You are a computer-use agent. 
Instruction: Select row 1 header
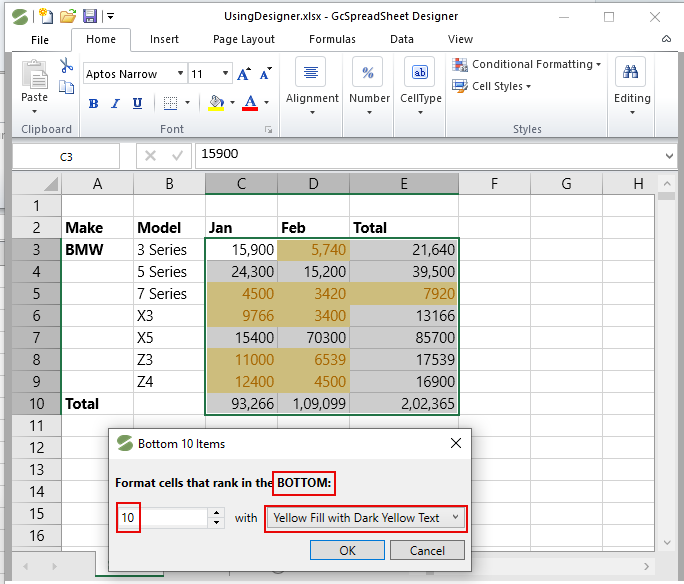click(x=37, y=205)
